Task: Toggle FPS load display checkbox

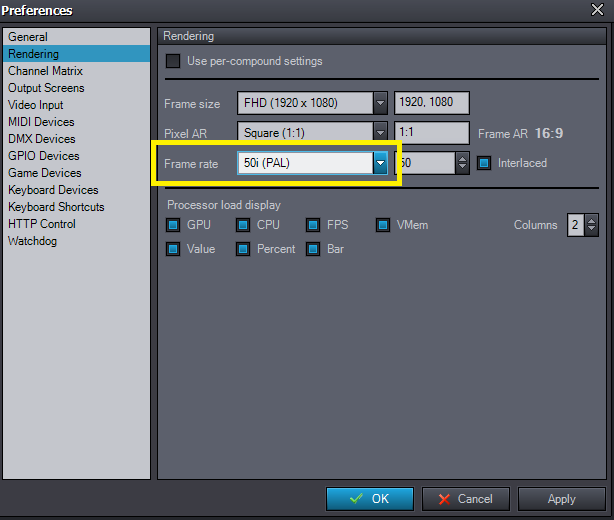Action: coord(313,225)
